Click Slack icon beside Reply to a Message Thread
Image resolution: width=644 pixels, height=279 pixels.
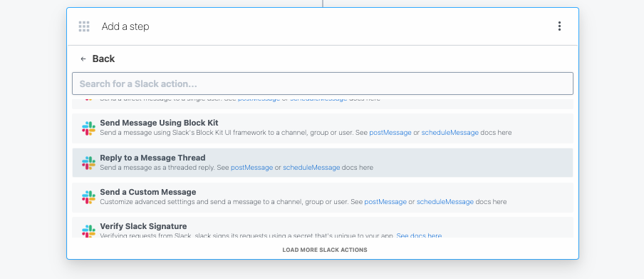[88, 163]
